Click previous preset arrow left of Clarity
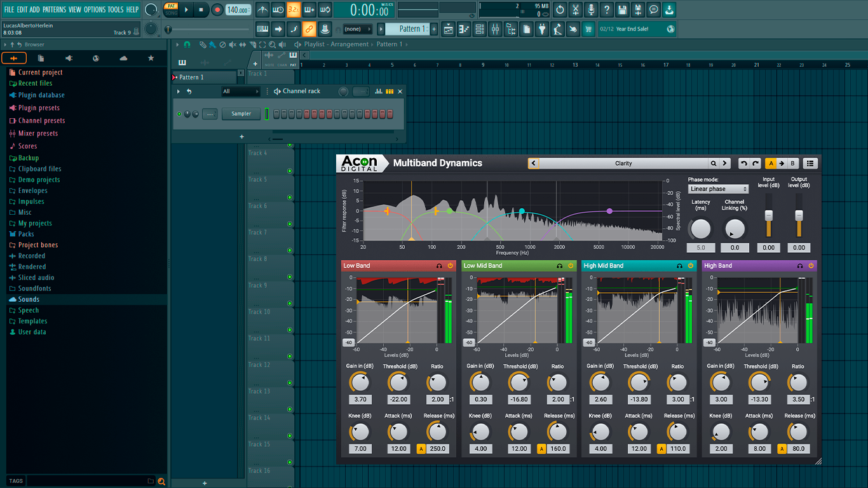868x488 pixels. 534,163
